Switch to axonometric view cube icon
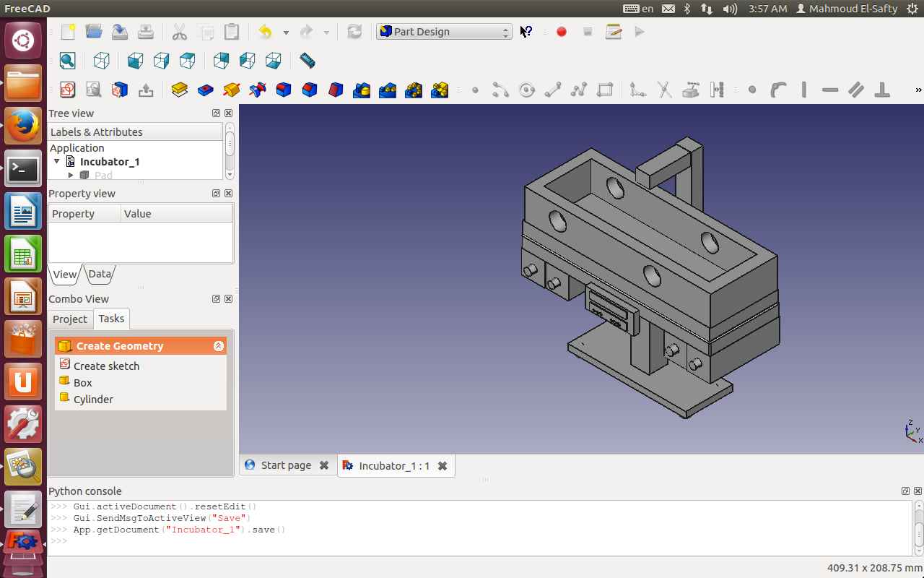924x578 pixels. [102, 61]
